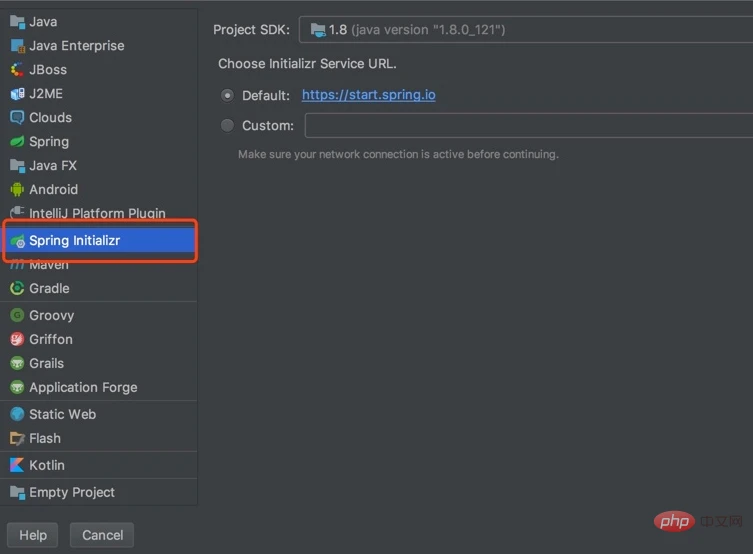
Task: Click the Spring Initializr icon
Action: tap(17, 241)
